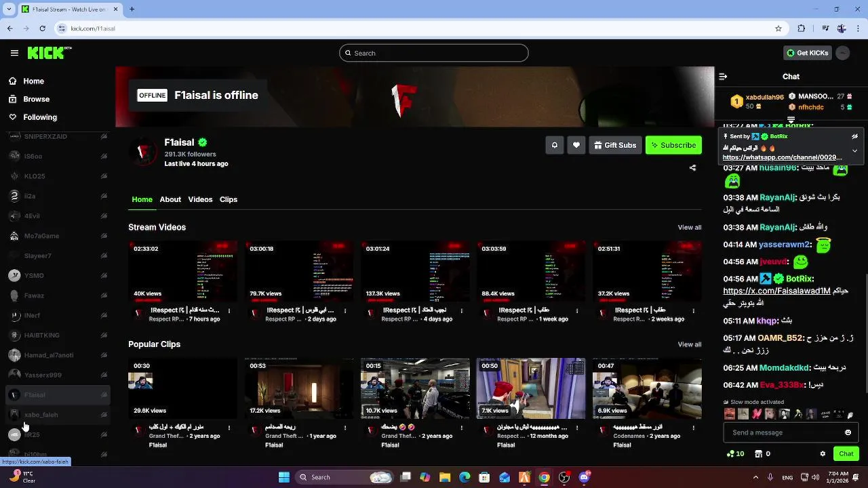Toggle mute icon next to KLO25
Screen dimensions: 868x488
point(104,176)
